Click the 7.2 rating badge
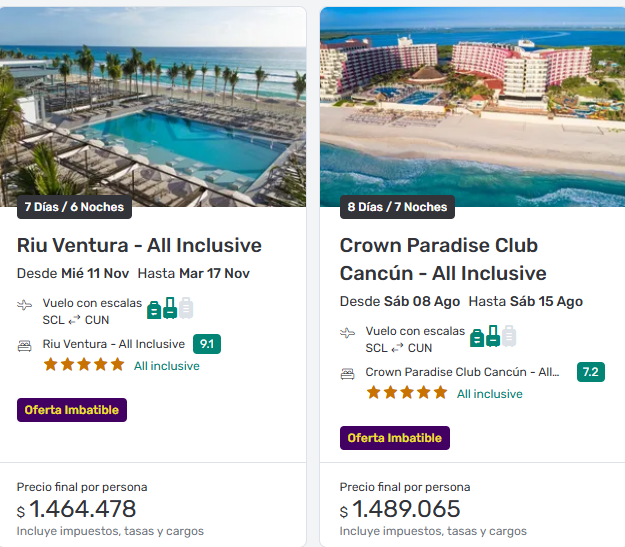This screenshot has width=625, height=547. pos(590,372)
